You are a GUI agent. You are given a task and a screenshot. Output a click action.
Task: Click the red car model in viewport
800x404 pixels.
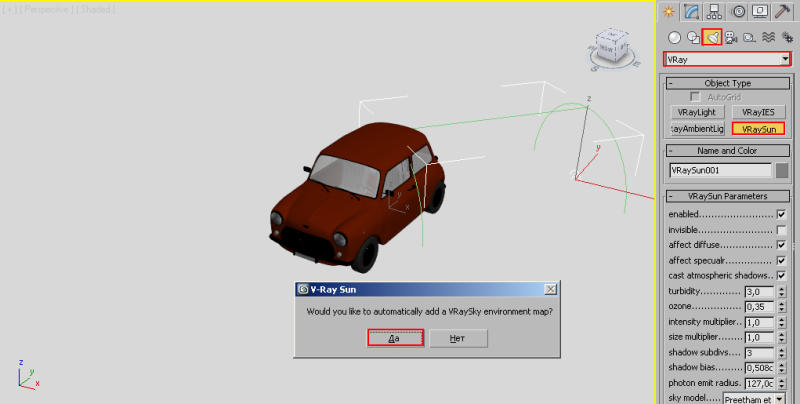pyautogui.click(x=357, y=196)
